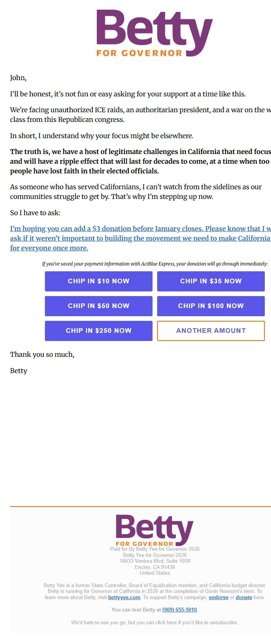Chip in $250 now

coord(98,331)
